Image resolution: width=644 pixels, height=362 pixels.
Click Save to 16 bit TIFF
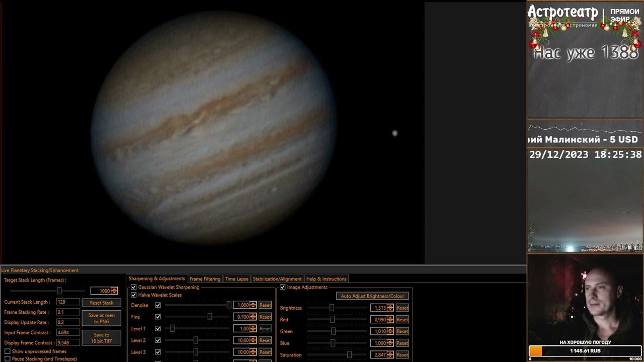coord(102,338)
